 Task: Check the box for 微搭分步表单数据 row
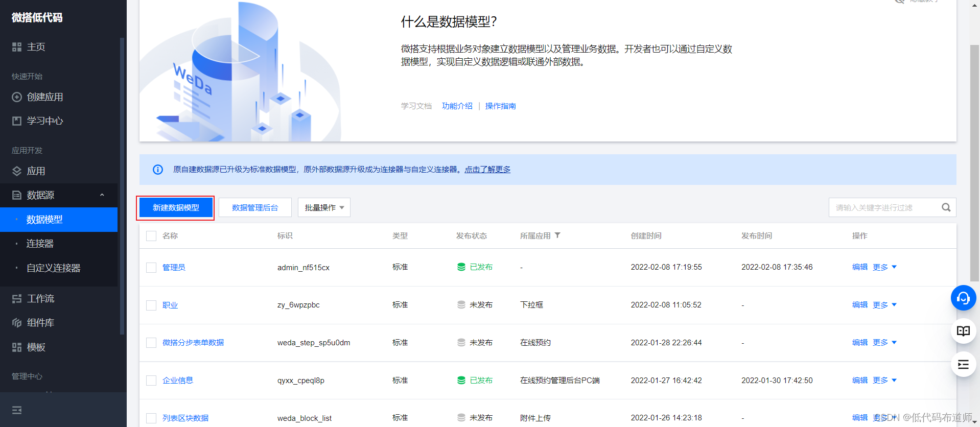click(151, 343)
